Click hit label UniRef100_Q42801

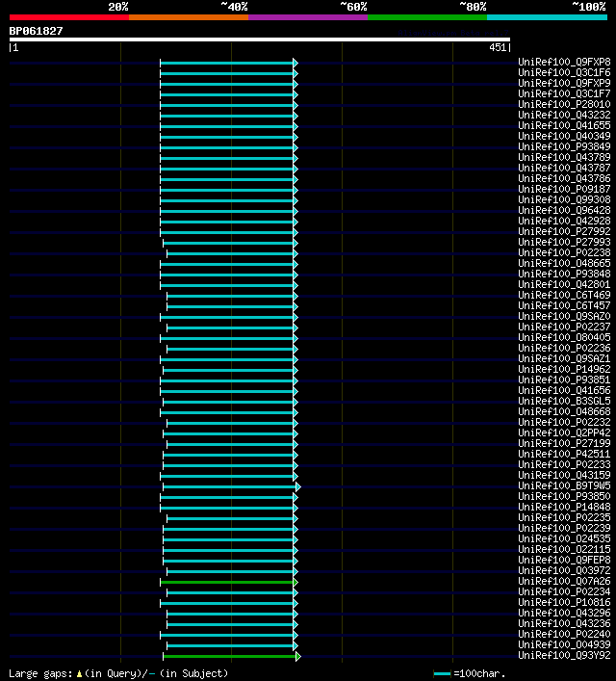pos(564,284)
